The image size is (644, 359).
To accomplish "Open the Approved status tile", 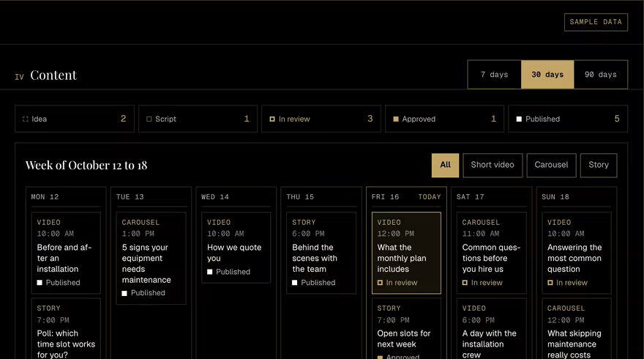I will pyautogui.click(x=444, y=119).
